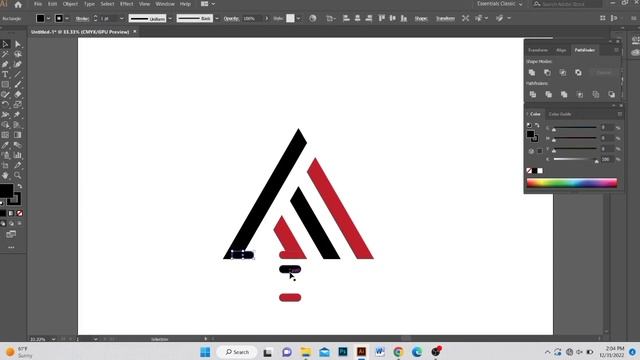Viewport: 640px width, 360px height.
Task: Select the Scale tool
Action: (18, 104)
